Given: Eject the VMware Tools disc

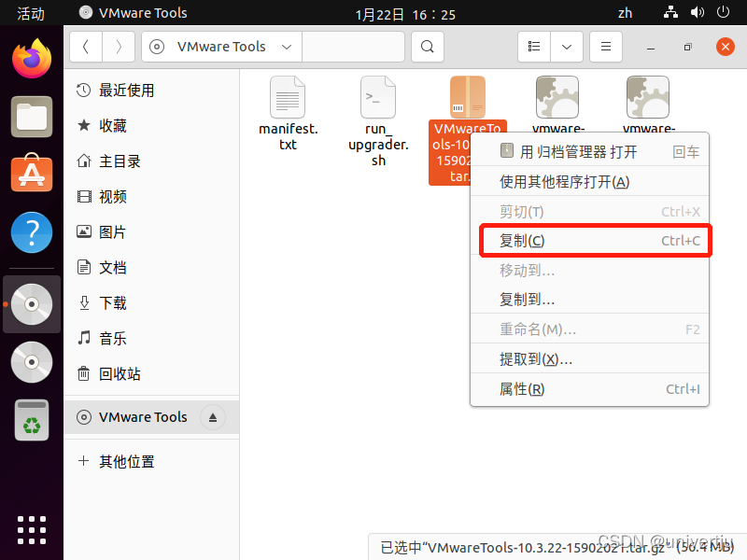Looking at the screenshot, I should [x=213, y=417].
